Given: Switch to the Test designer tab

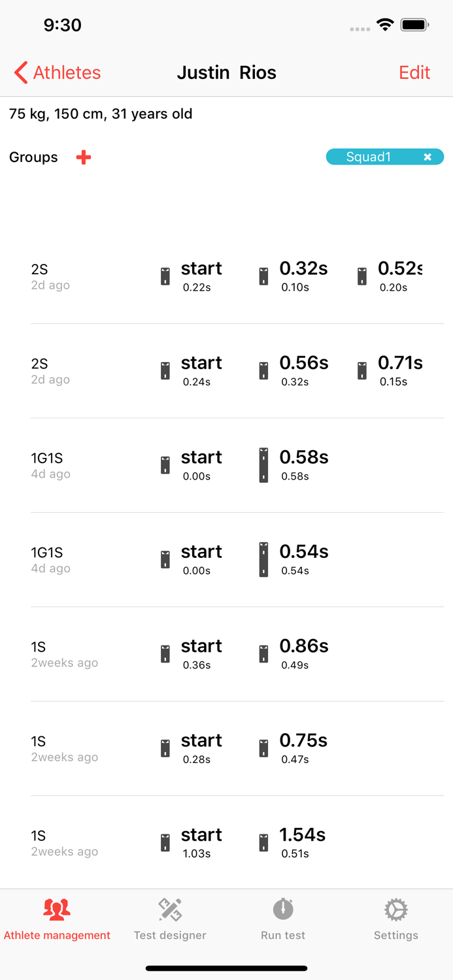Looking at the screenshot, I should (x=170, y=919).
